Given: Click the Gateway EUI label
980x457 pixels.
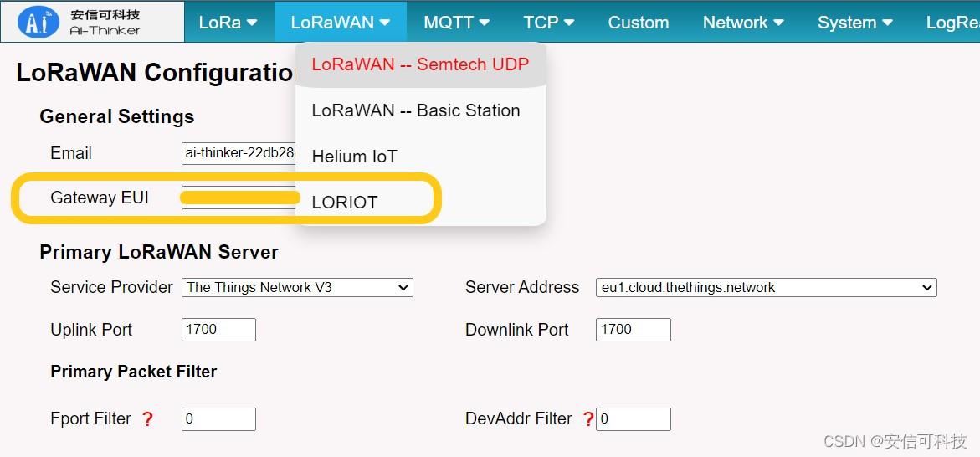Looking at the screenshot, I should click(100, 198).
